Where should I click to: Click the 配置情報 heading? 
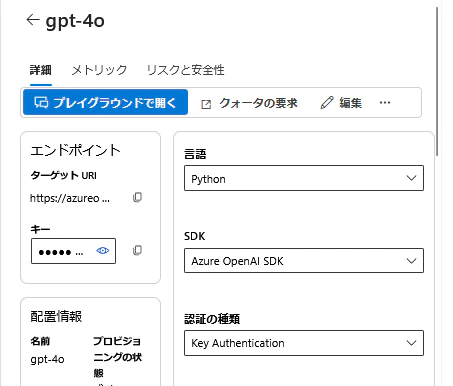click(56, 316)
